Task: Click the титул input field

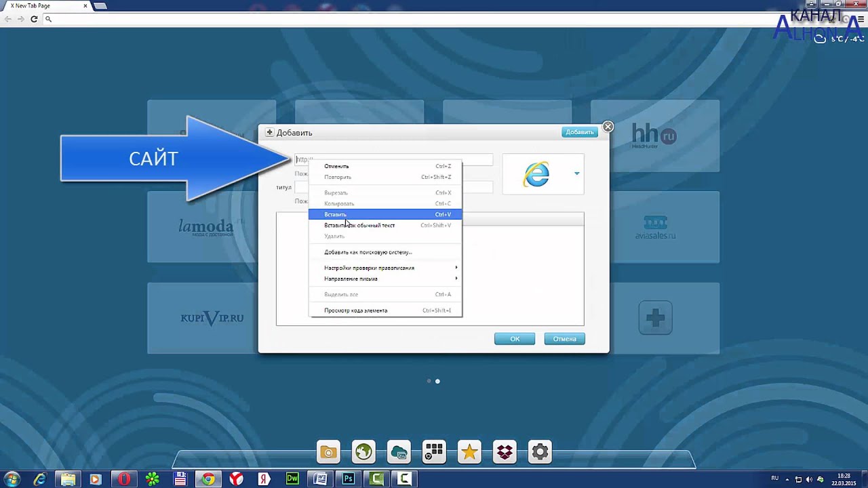Action: (394, 187)
